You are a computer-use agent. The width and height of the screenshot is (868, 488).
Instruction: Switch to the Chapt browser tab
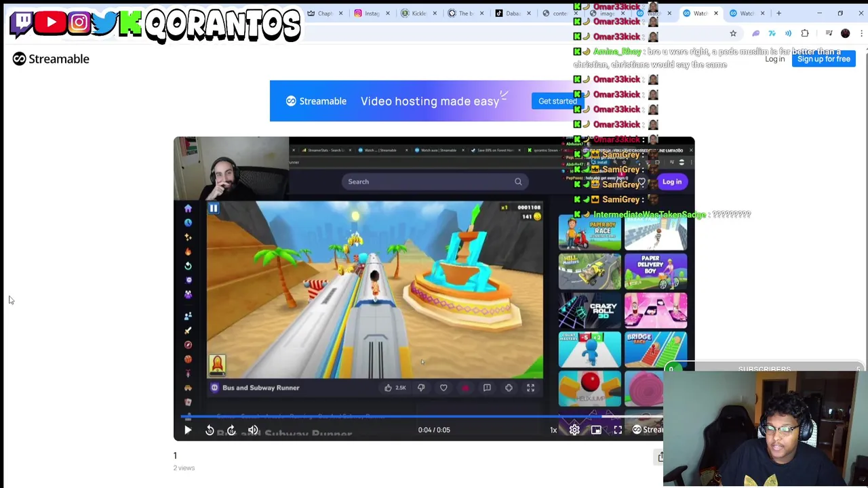point(324,13)
